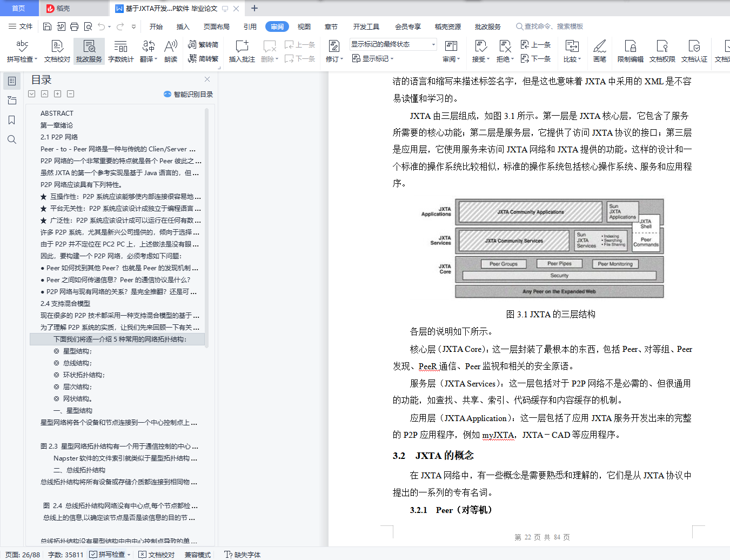The width and height of the screenshot is (730, 560).
Task: Jump to outline entry 2.4 支持混合模型
Action: point(65,304)
